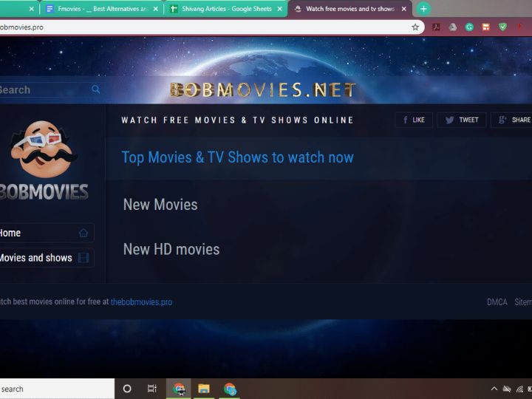Click the green shield extension icon
The width and height of the screenshot is (532, 399).
tap(503, 27)
